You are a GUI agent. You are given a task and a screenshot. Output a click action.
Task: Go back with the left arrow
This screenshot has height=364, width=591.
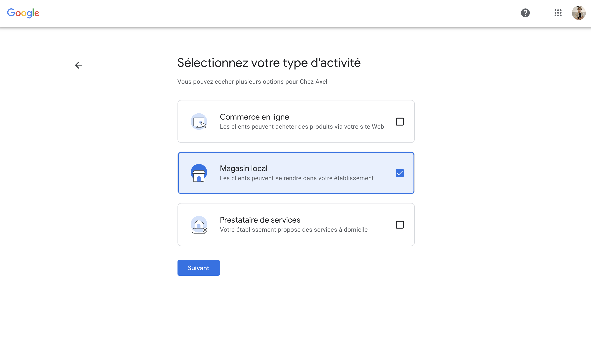[79, 65]
